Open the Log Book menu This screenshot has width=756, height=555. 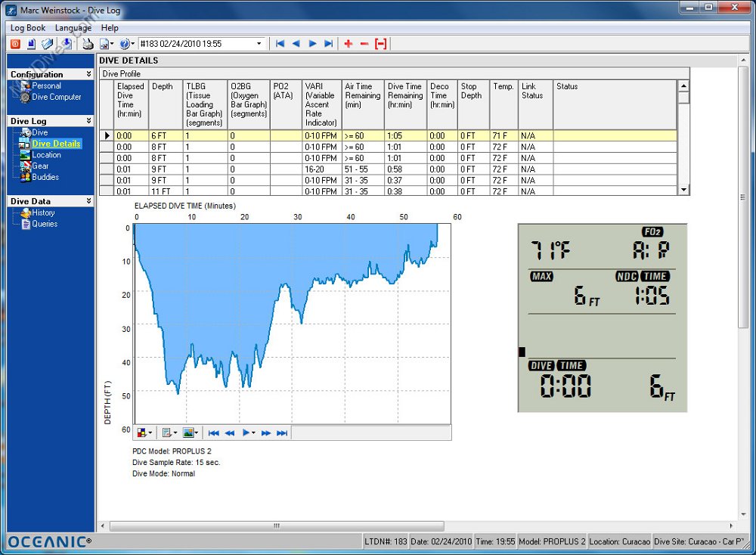point(28,28)
